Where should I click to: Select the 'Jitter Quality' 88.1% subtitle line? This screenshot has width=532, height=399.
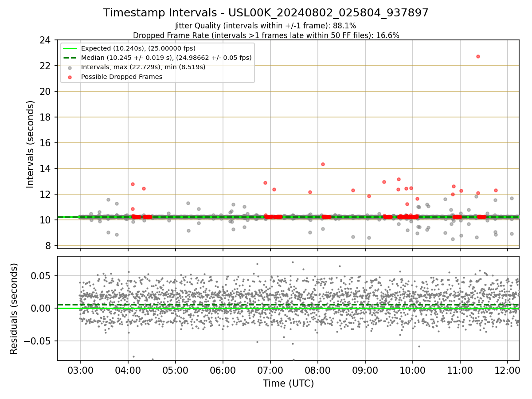[x=266, y=26]
